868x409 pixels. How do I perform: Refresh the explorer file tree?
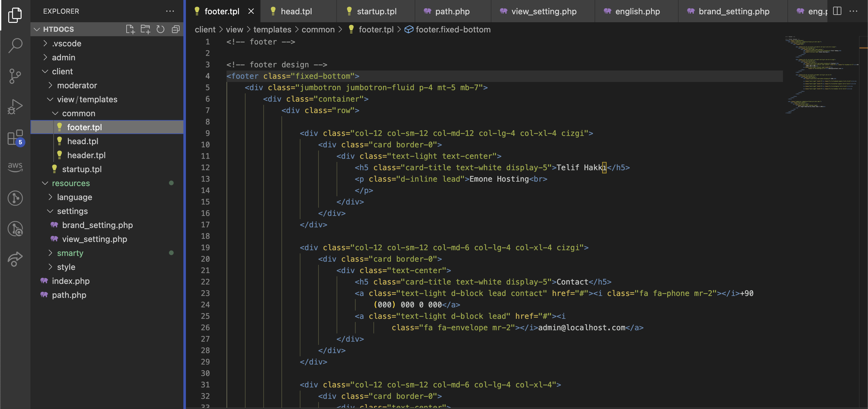coord(161,29)
